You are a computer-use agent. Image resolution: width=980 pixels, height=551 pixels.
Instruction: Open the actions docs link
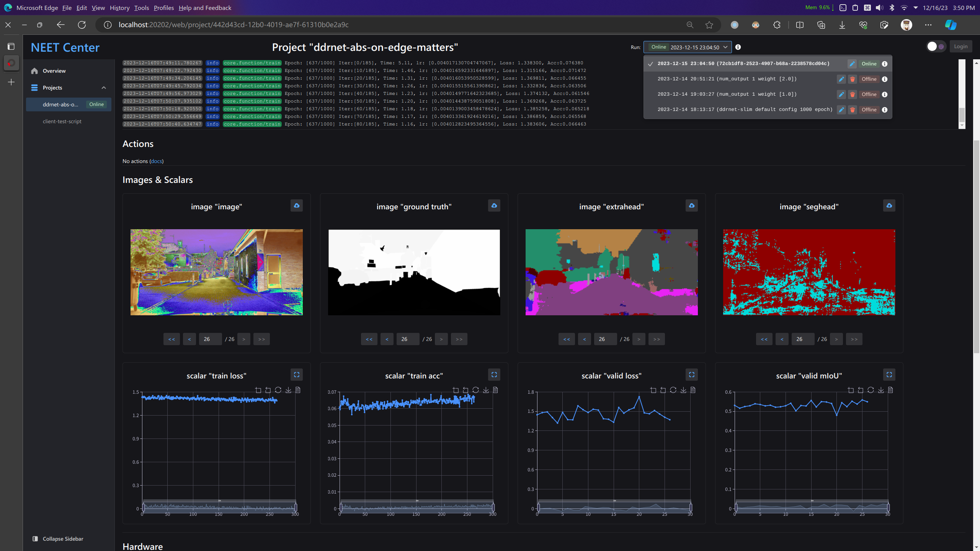point(156,161)
